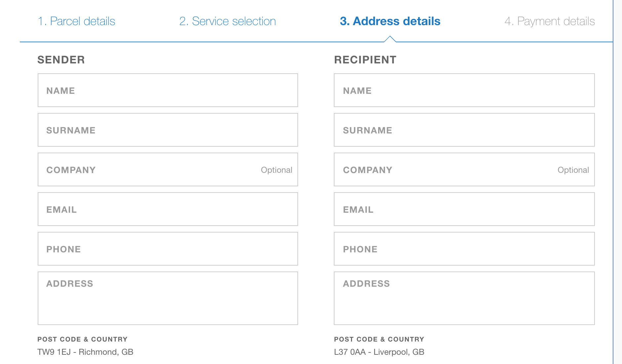622x364 pixels.
Task: Go back to the Parcel details step
Action: [76, 21]
